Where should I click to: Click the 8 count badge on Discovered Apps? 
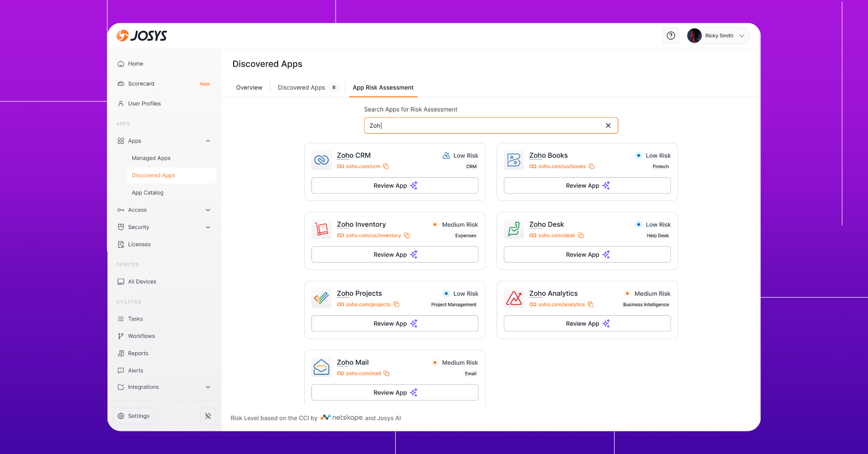tap(334, 88)
